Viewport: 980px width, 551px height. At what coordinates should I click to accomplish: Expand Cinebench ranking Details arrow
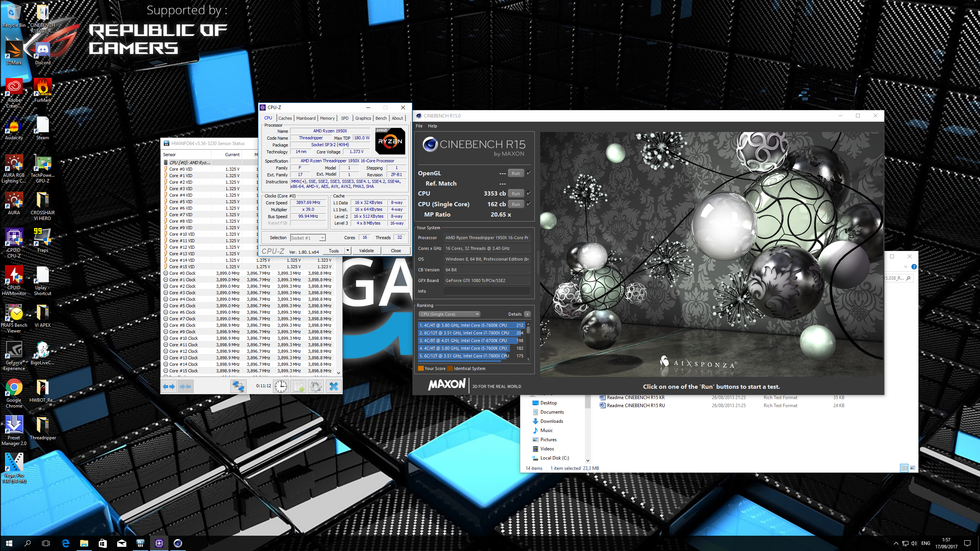coord(528,314)
